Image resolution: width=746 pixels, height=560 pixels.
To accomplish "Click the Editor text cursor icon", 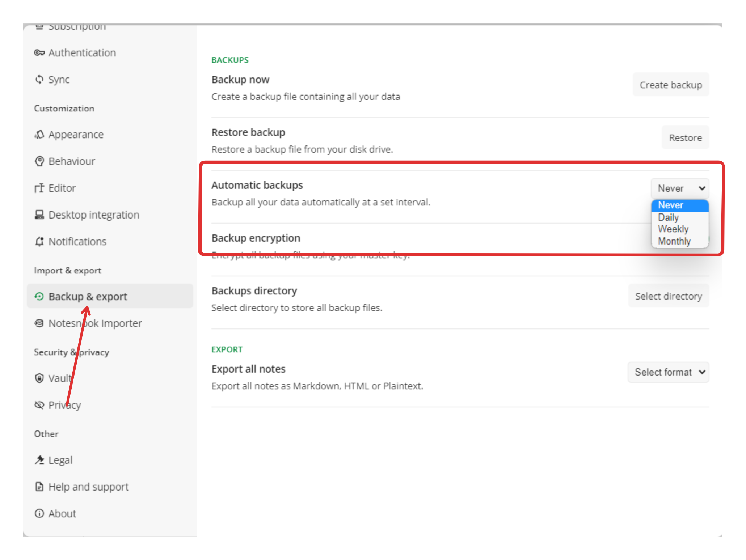I will coord(39,188).
